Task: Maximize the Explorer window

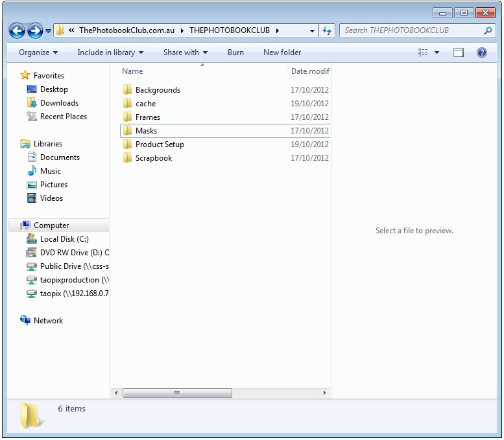Action: (464, 12)
